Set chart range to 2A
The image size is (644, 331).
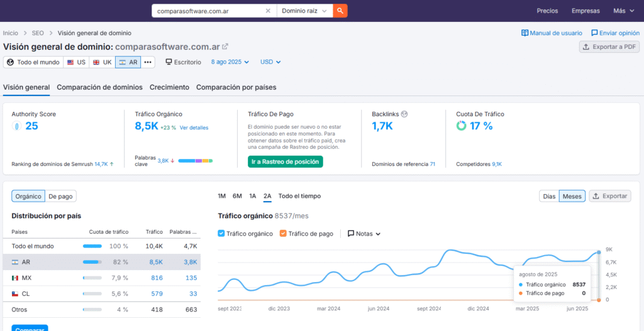pyautogui.click(x=267, y=196)
